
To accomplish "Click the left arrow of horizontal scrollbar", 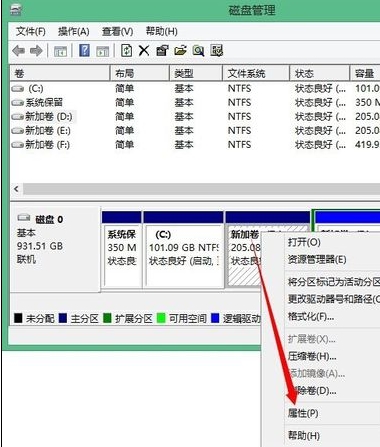I will (x=16, y=189).
